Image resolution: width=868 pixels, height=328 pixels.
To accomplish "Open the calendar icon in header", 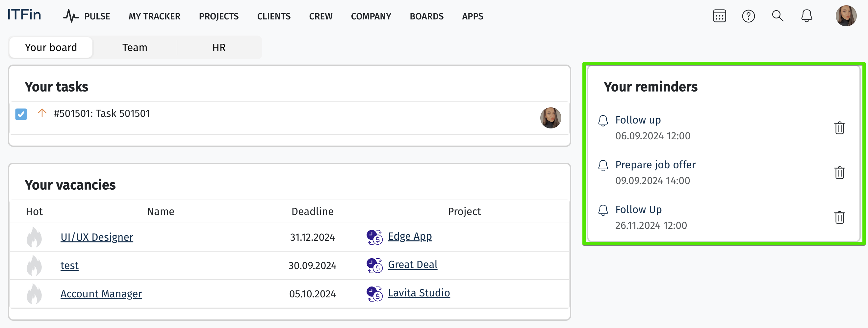I will point(719,16).
